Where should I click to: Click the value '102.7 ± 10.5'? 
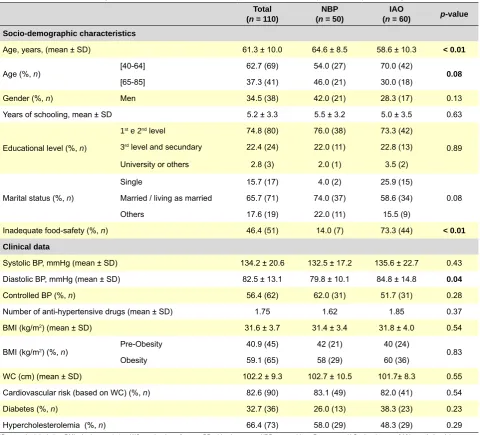click(x=329, y=376)
